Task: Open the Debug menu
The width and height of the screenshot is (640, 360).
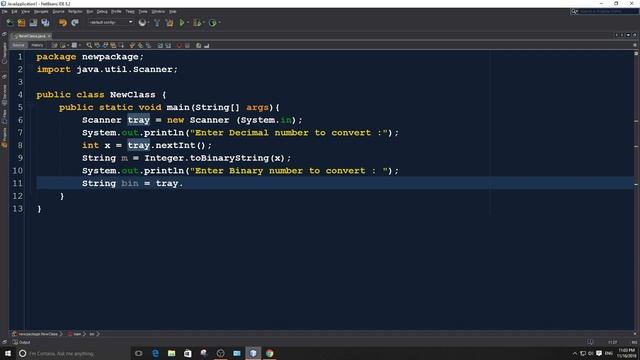Action: click(102, 11)
